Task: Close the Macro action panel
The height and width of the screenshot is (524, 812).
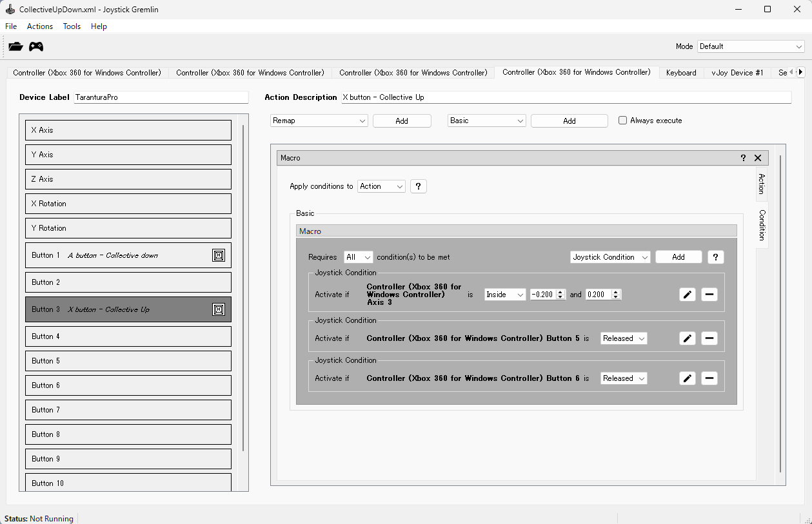Action: click(758, 158)
